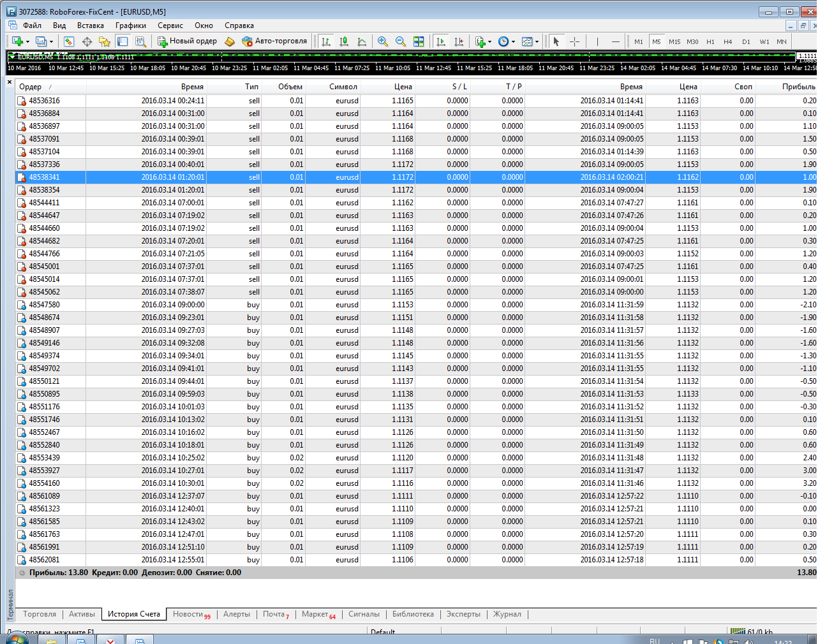
Task: Sort by the Тип column header
Action: pos(234,87)
